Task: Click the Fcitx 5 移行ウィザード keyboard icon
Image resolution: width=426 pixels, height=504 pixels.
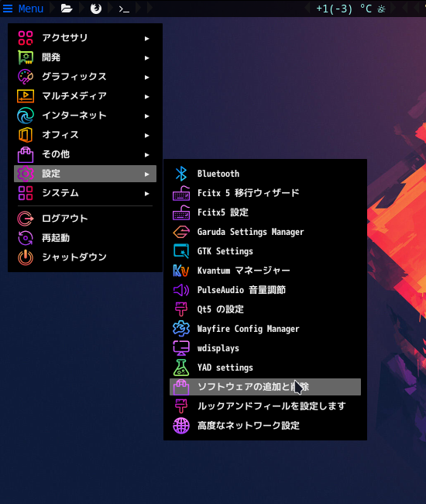Action: pyautogui.click(x=181, y=193)
